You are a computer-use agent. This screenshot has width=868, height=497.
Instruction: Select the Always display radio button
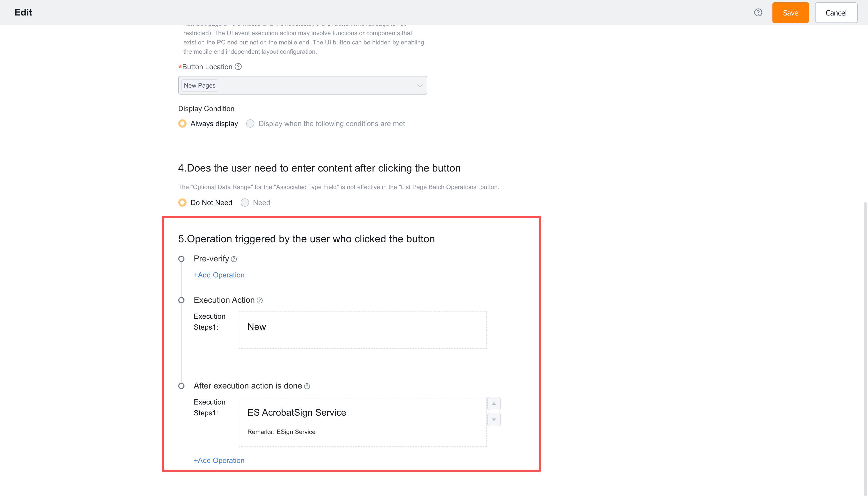pyautogui.click(x=182, y=123)
